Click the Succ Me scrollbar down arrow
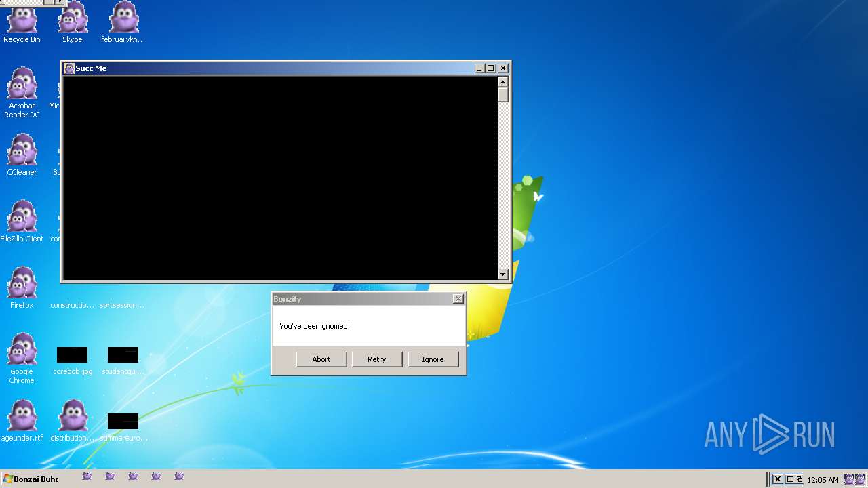The width and height of the screenshot is (868, 488). click(503, 274)
